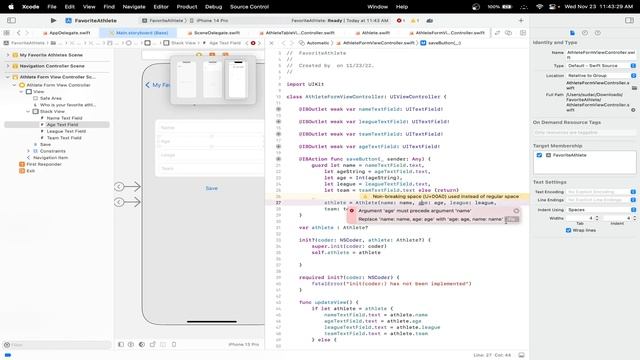Click the red error icon in storyboard jump bar
Viewport: 640px width, 360px height.
[x=253, y=43]
